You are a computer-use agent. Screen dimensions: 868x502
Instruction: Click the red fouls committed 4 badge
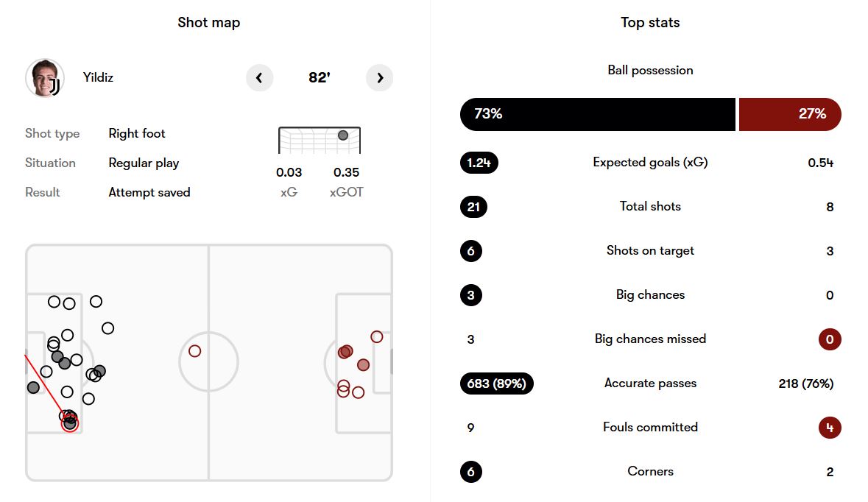point(830,428)
